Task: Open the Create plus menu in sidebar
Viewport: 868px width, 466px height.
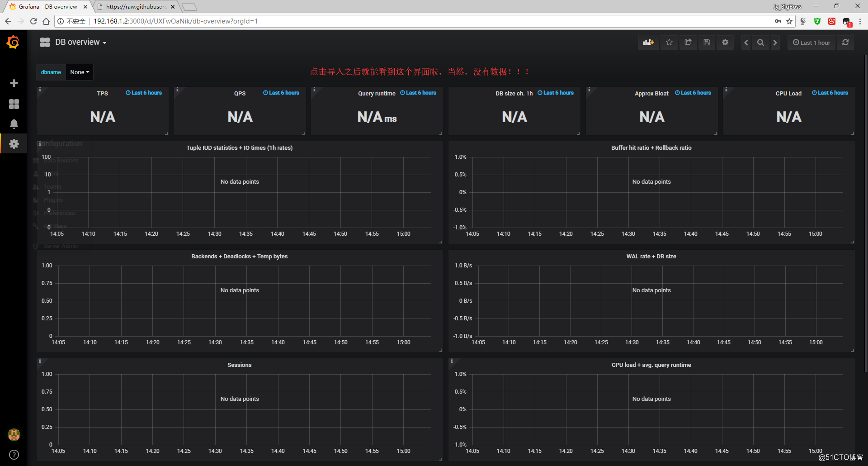Action: 14,83
